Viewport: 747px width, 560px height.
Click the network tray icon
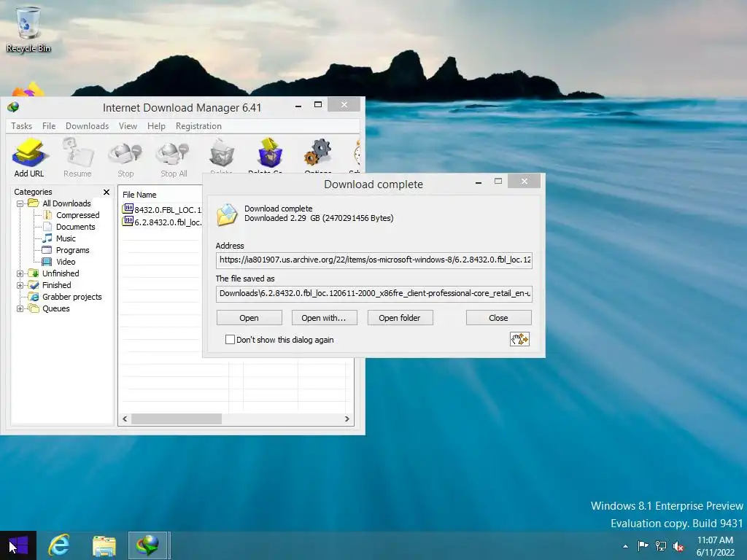point(661,545)
